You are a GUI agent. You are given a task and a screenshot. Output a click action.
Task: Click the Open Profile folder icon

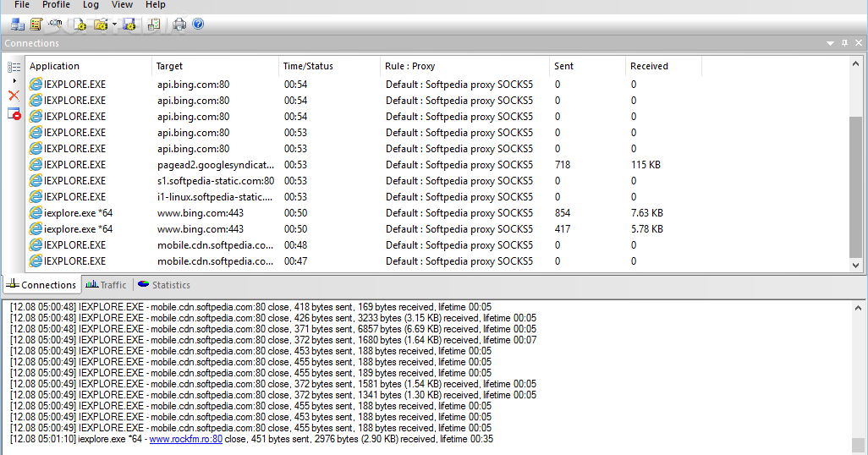101,25
